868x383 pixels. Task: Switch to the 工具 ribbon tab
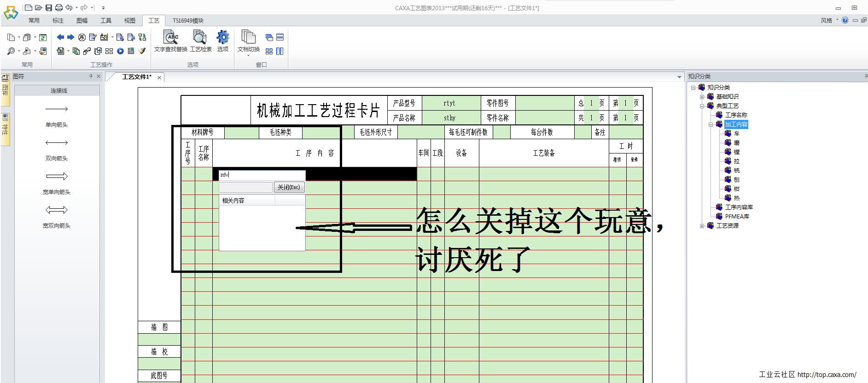[106, 20]
